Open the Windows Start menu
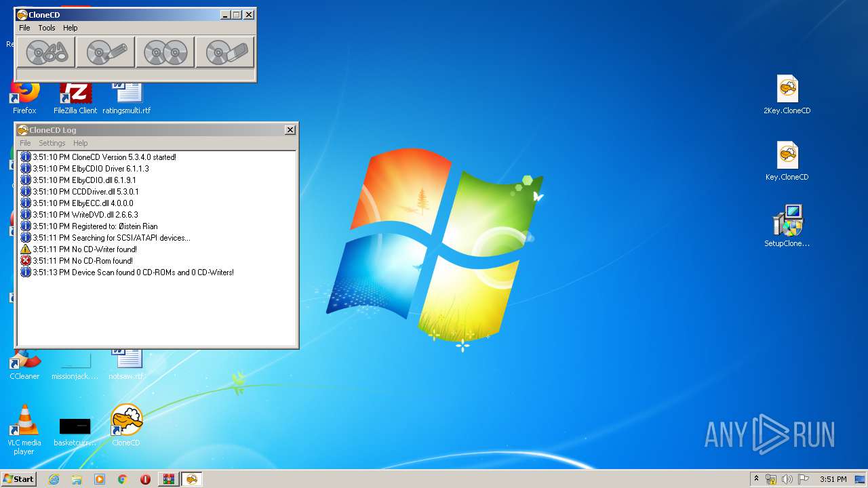868x488 pixels. tap(18, 479)
